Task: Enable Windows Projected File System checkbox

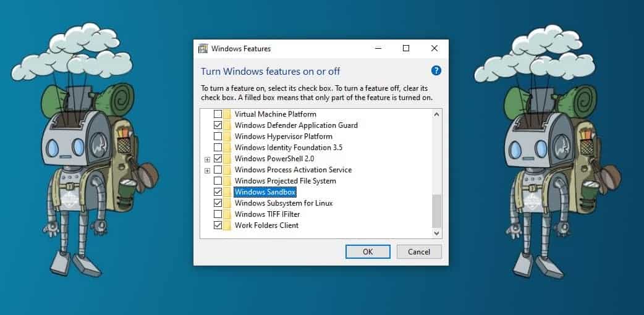Action: (218, 181)
